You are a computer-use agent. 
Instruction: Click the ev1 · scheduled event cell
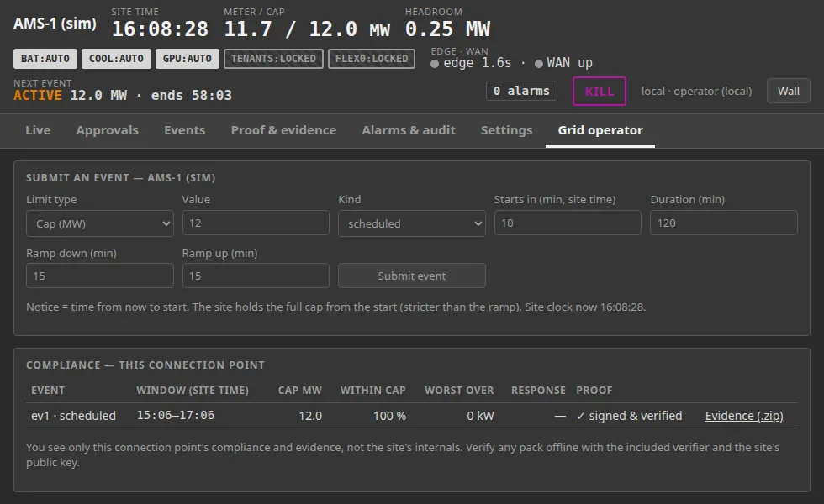[74, 416]
